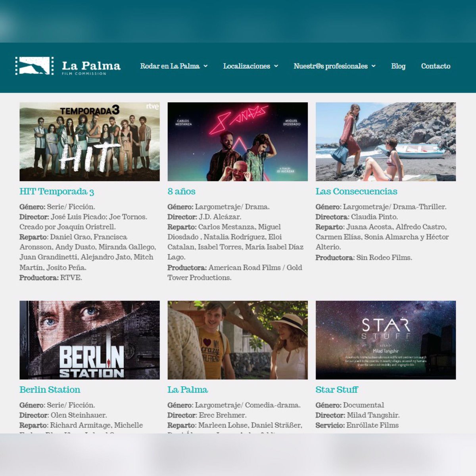The width and height of the screenshot is (476, 476).
Task: Follow the Star Stuff title link
Action: tap(337, 390)
